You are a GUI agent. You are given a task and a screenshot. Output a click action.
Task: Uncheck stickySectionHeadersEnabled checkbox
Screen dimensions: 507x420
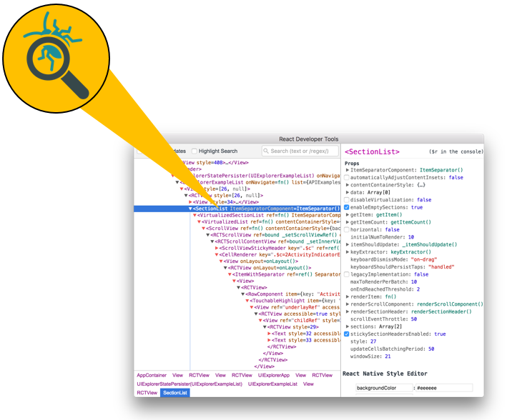[347, 334]
